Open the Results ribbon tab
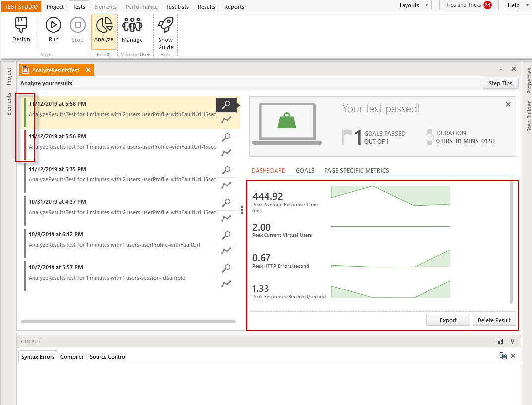Screen dimensions: 532x405 (x=206, y=7)
